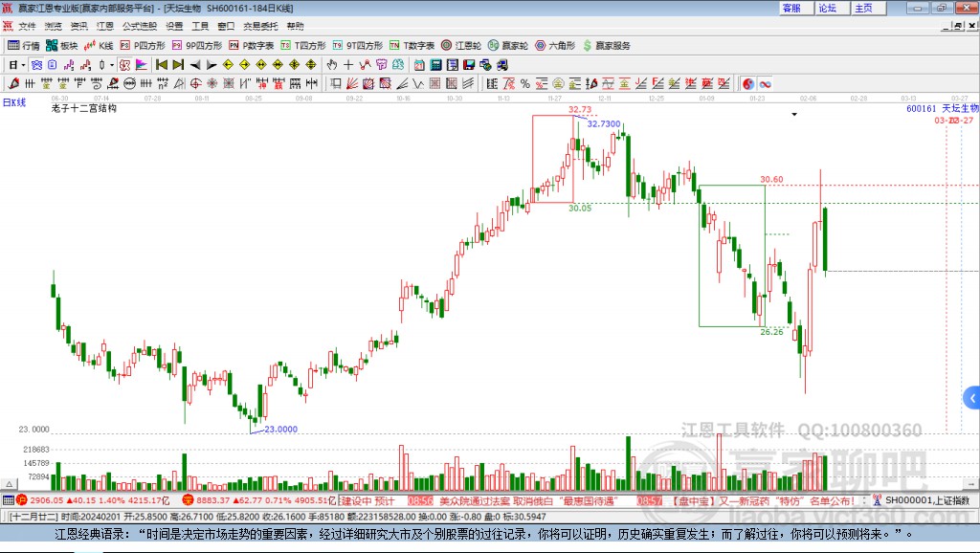
Task: Select the Gann fan lines tool
Action: click(x=352, y=84)
